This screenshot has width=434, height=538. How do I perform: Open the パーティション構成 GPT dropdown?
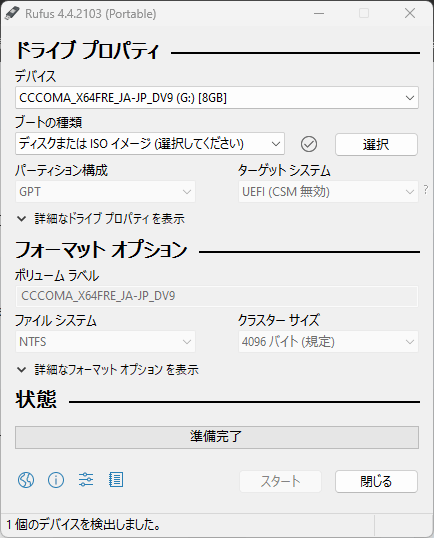105,191
